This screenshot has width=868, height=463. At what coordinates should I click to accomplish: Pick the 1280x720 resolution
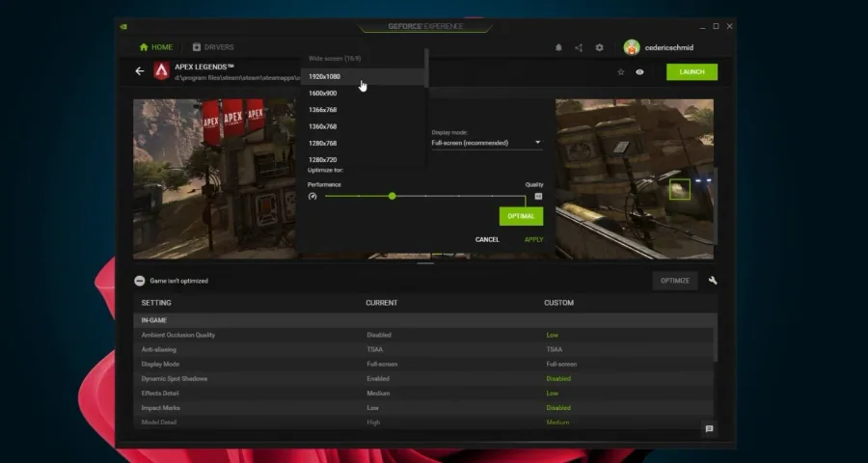362,159
